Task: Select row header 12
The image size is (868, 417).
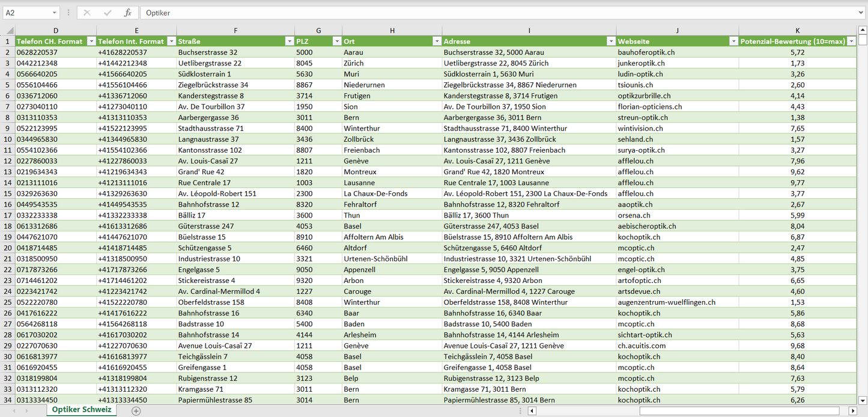Action: 8,161
